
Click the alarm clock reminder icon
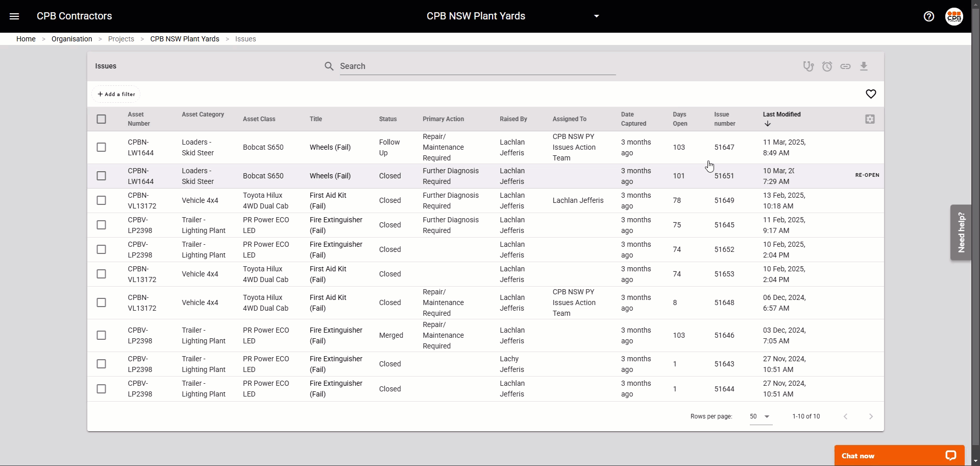coord(827,66)
